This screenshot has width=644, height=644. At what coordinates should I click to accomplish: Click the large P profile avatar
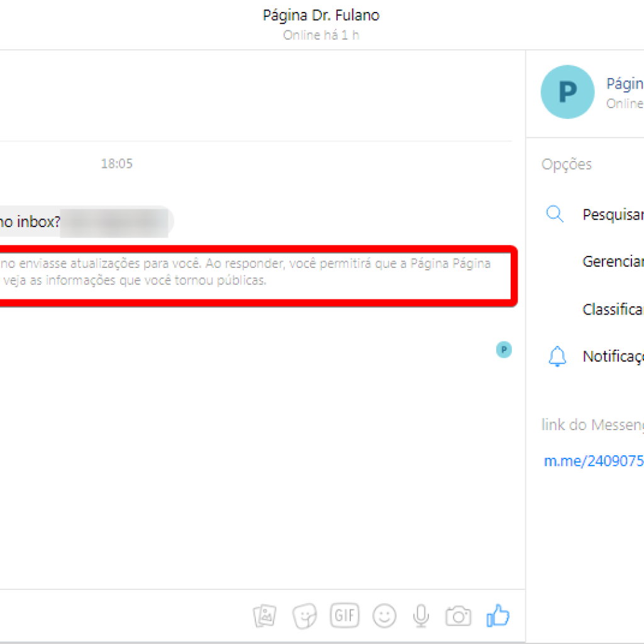[x=567, y=92]
